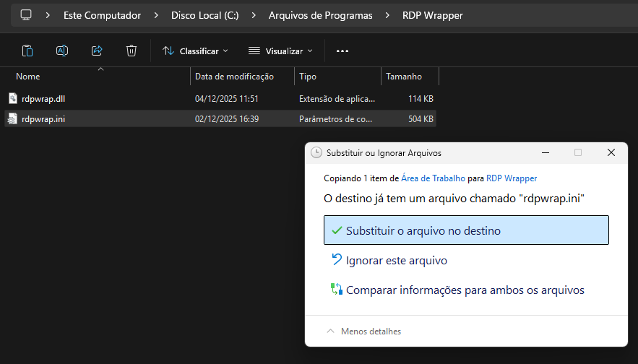Click the computer monitor icon in address bar
The width and height of the screenshot is (638, 364).
point(26,14)
